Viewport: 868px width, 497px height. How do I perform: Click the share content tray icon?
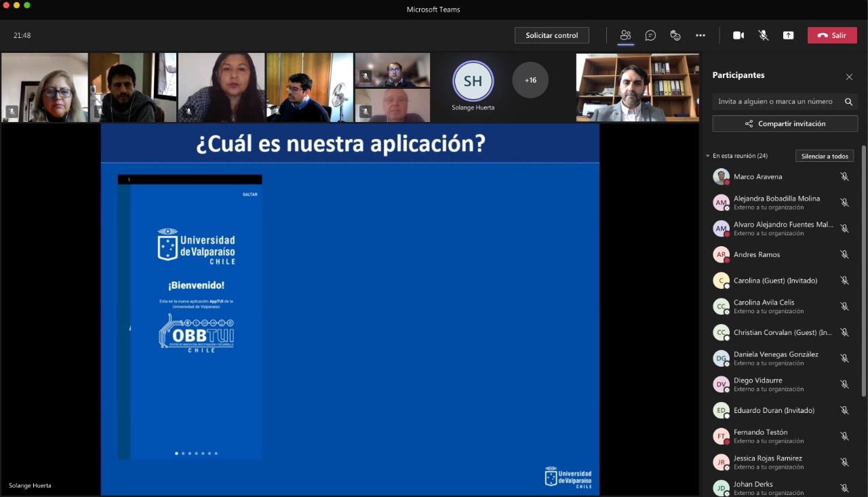point(788,35)
